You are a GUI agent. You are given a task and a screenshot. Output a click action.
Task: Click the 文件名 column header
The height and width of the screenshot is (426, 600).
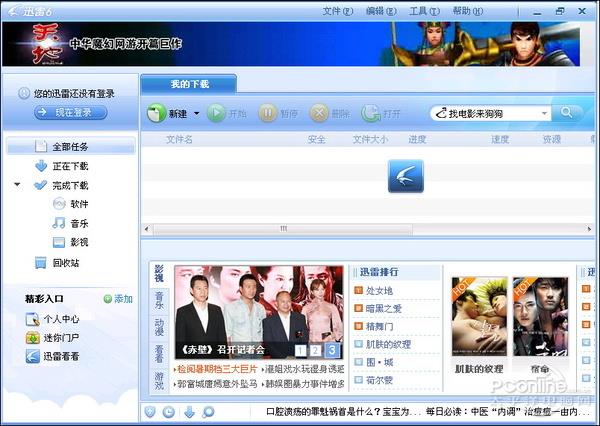(x=179, y=139)
